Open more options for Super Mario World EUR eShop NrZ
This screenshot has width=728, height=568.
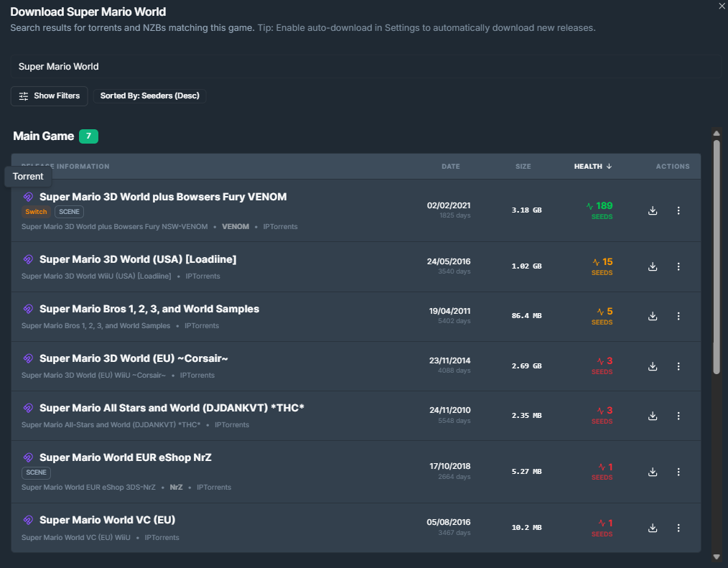click(678, 472)
